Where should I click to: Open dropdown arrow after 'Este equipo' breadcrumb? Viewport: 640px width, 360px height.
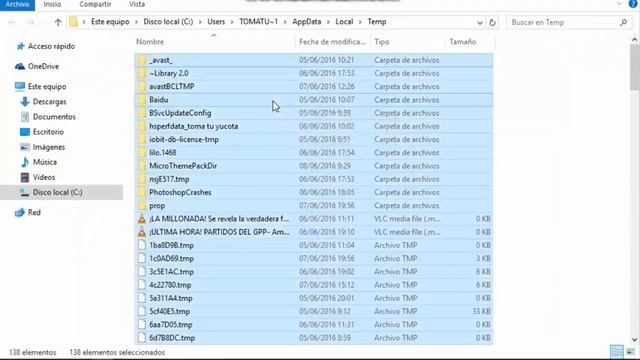pyautogui.click(x=136, y=22)
